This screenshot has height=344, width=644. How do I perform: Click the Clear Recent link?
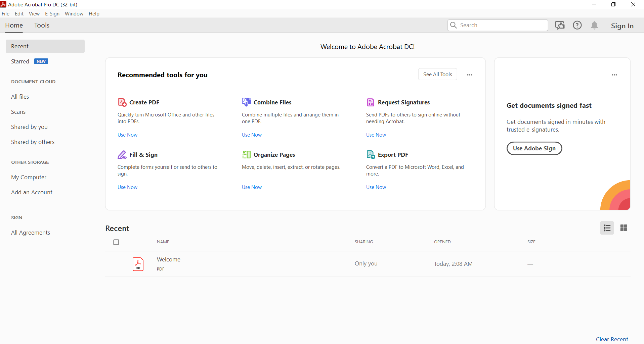click(612, 339)
